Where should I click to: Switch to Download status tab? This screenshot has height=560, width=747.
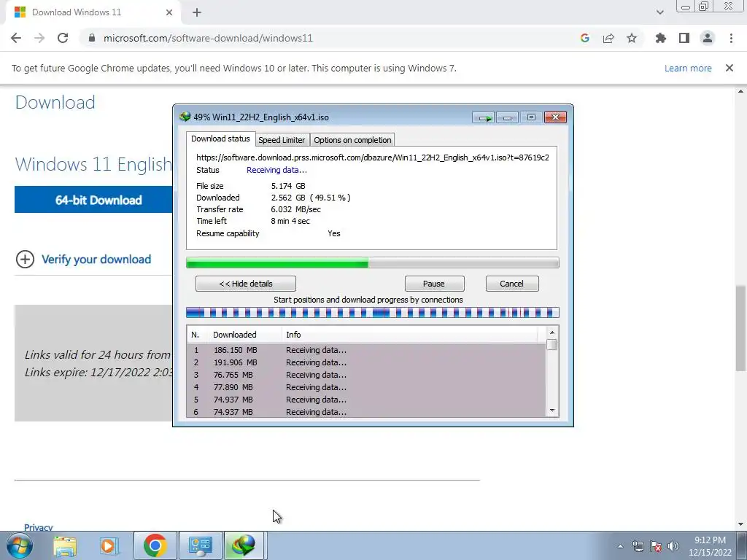point(220,139)
